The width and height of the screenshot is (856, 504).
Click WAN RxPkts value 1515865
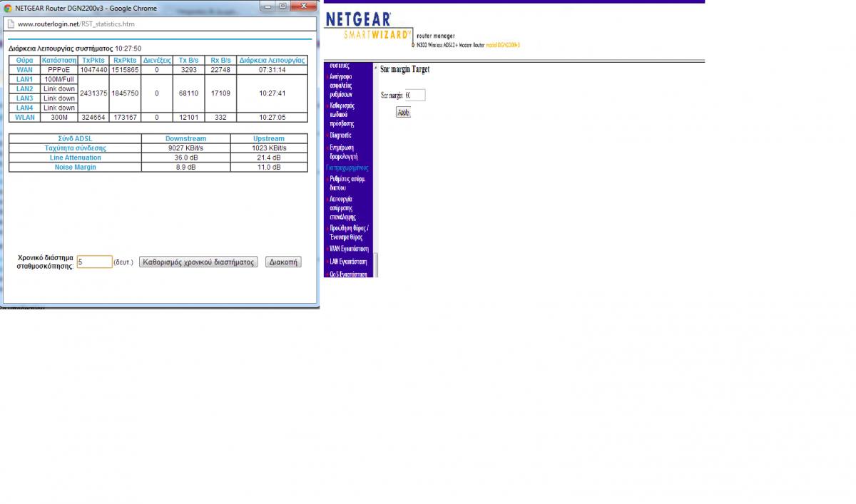(126, 70)
